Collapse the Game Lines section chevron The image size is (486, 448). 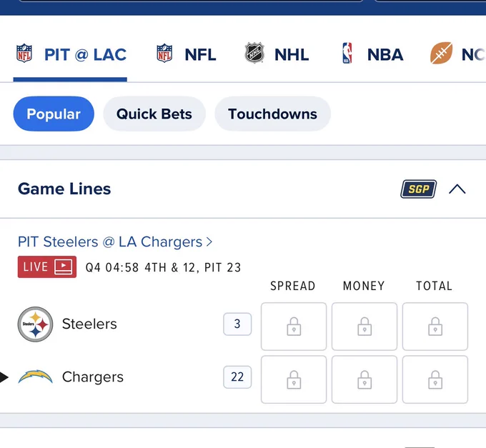457,189
